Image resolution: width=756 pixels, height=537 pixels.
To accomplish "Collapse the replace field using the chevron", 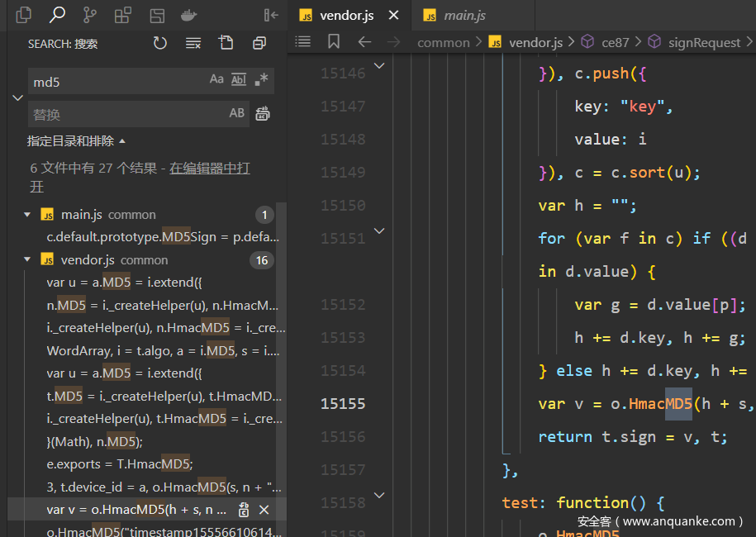I will pyautogui.click(x=17, y=97).
